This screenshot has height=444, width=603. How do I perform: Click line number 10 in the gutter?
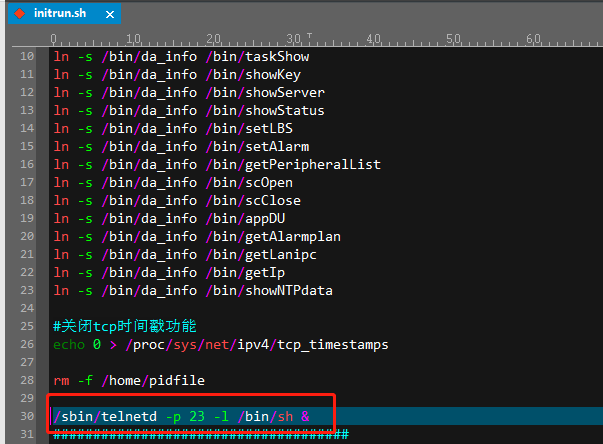point(26,57)
